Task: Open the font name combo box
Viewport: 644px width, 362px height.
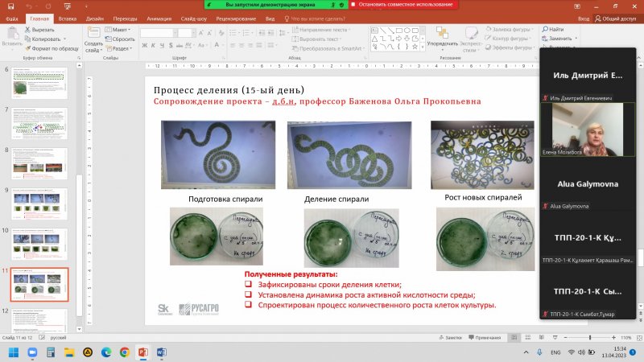Action: click(x=159, y=33)
